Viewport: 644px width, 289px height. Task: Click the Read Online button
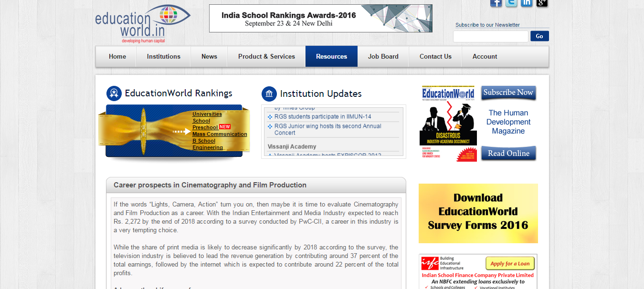(x=508, y=154)
